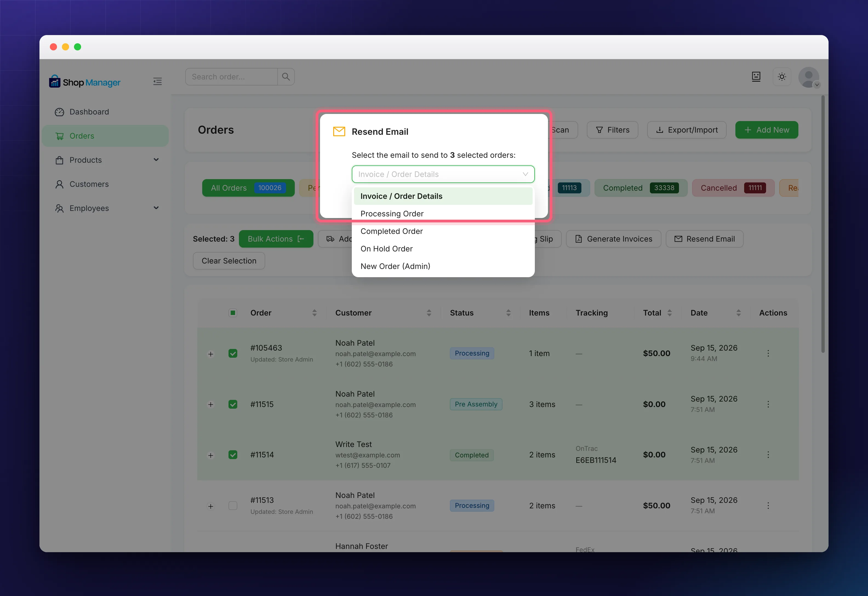Screen dimensions: 868x596
Task: Click the search magnifier icon
Action: pos(286,76)
